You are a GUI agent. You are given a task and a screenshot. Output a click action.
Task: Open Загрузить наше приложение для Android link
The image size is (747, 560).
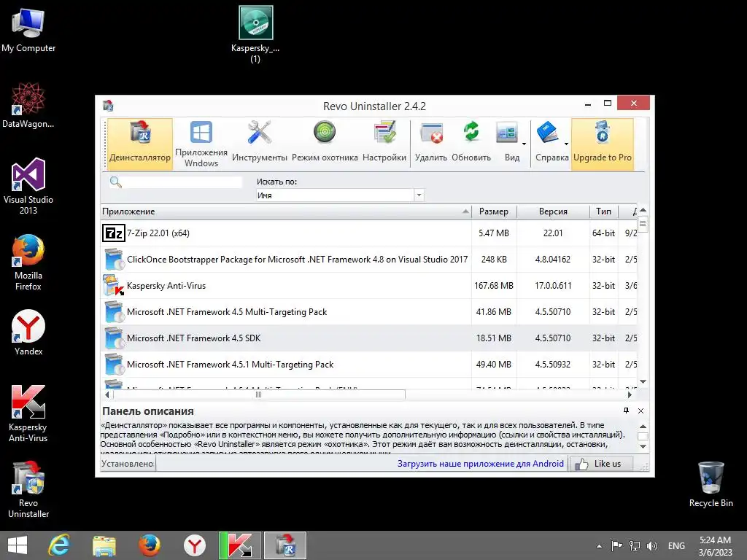click(480, 464)
